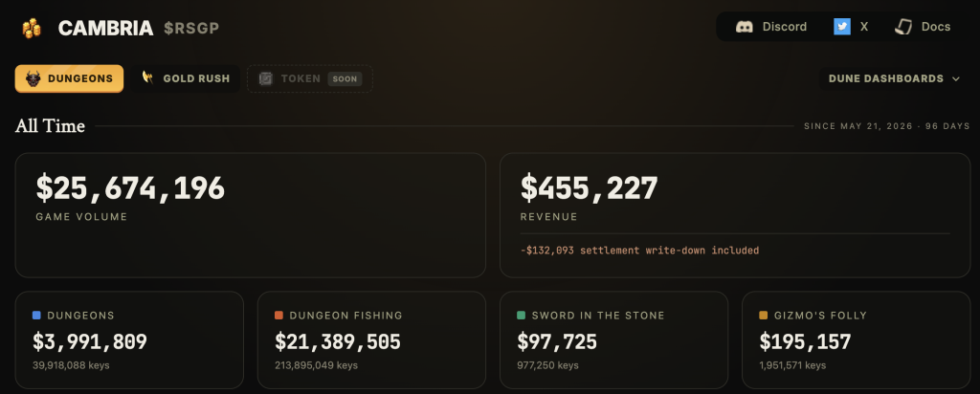Click the X Twitter bird icon

[842, 27]
